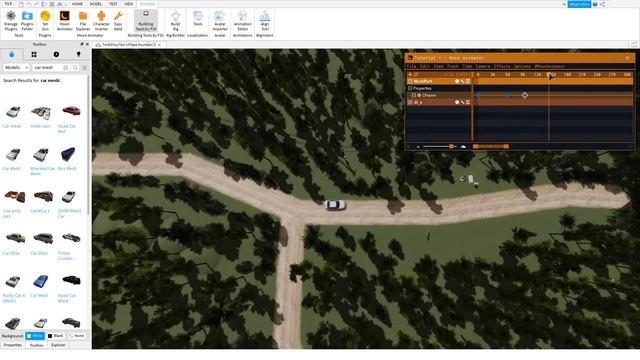Switch to the Properties bottom tab
The image size is (640, 360).
pos(13,345)
